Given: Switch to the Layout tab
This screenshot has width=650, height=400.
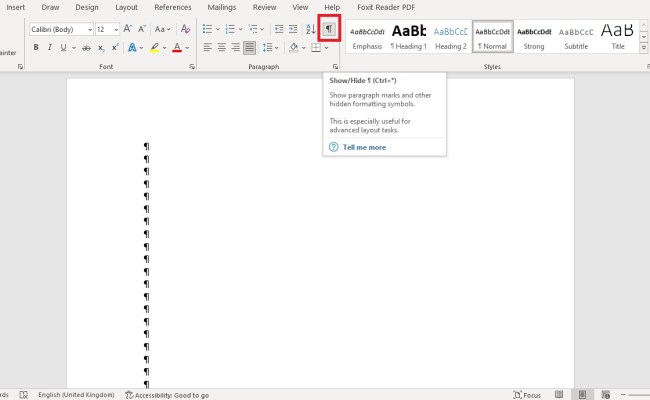Looking at the screenshot, I should pyautogui.click(x=126, y=7).
